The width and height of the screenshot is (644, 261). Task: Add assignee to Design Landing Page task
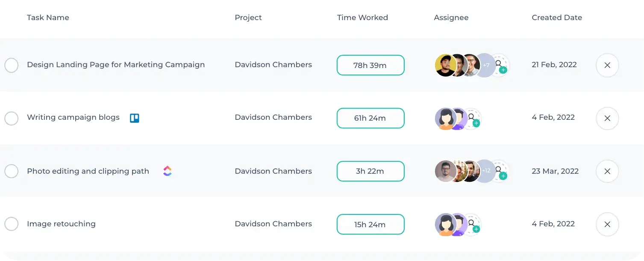(x=499, y=65)
